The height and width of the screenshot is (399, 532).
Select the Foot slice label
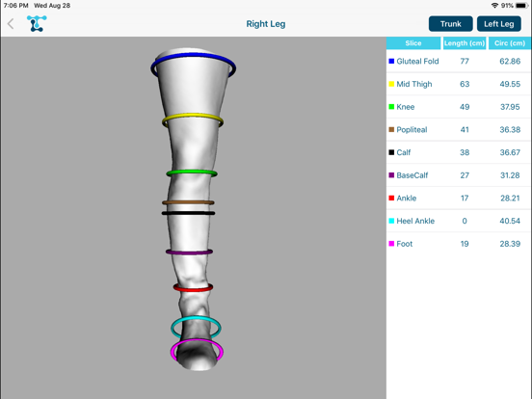[405, 244]
